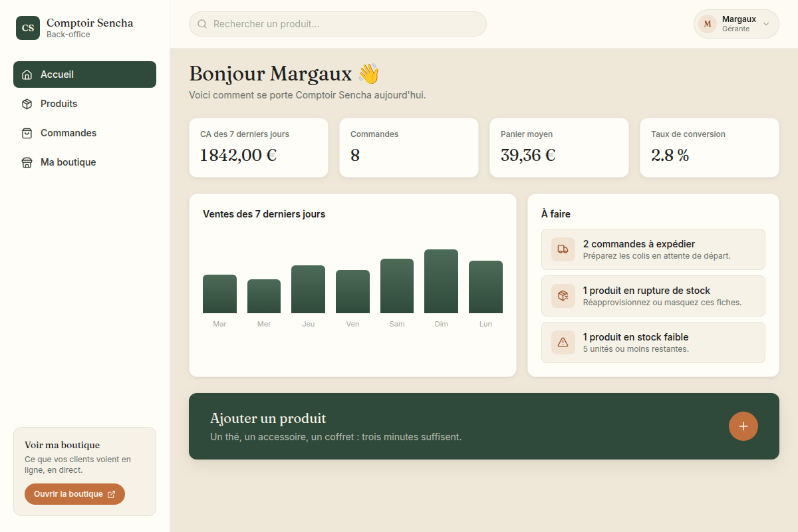Click the Dim sales bar in chart
This screenshot has height=532, width=798.
(x=441, y=281)
